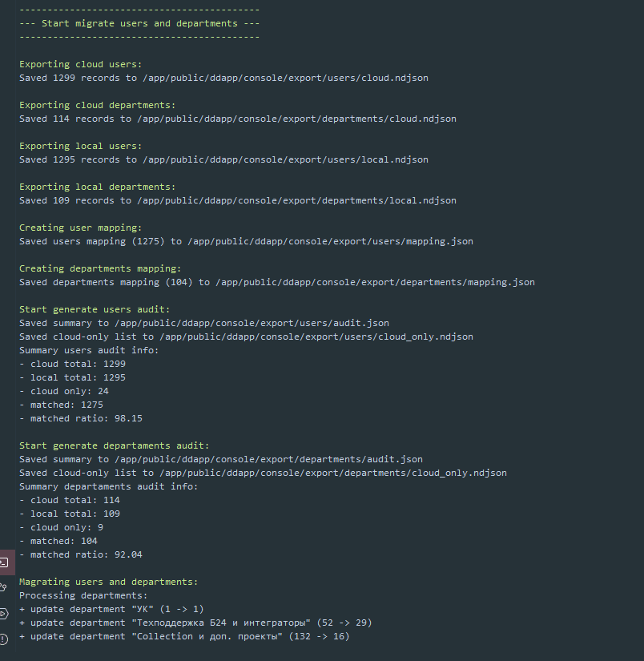Viewport: 644px width, 661px height.
Task: Click the update department "УК" line
Action: click(x=111, y=609)
